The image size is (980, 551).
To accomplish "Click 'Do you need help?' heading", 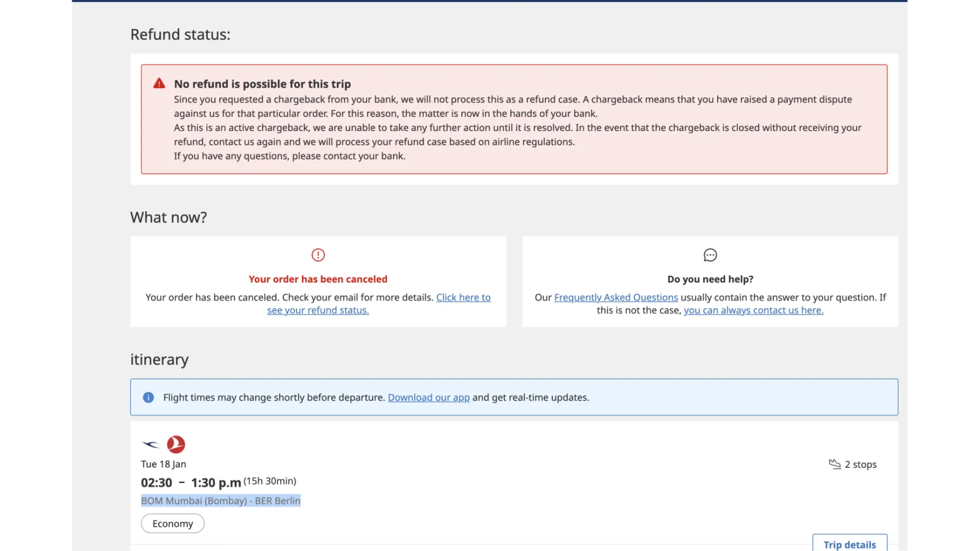I will [710, 279].
